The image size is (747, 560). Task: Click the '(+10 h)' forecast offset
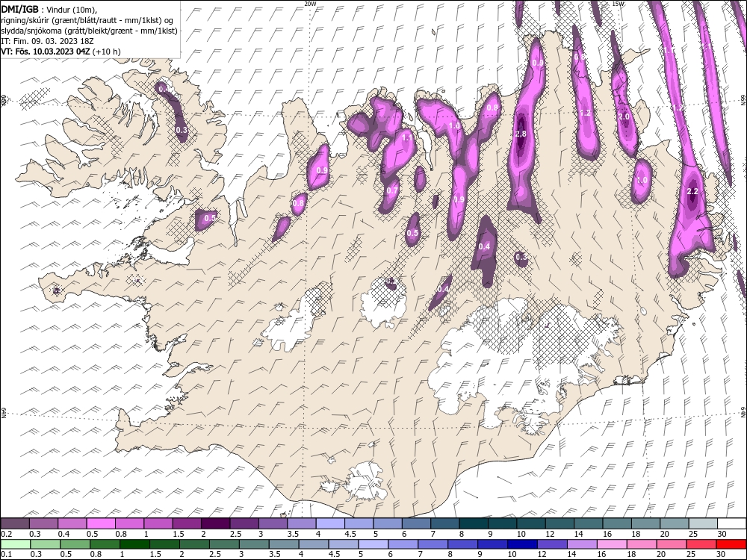[x=106, y=52]
